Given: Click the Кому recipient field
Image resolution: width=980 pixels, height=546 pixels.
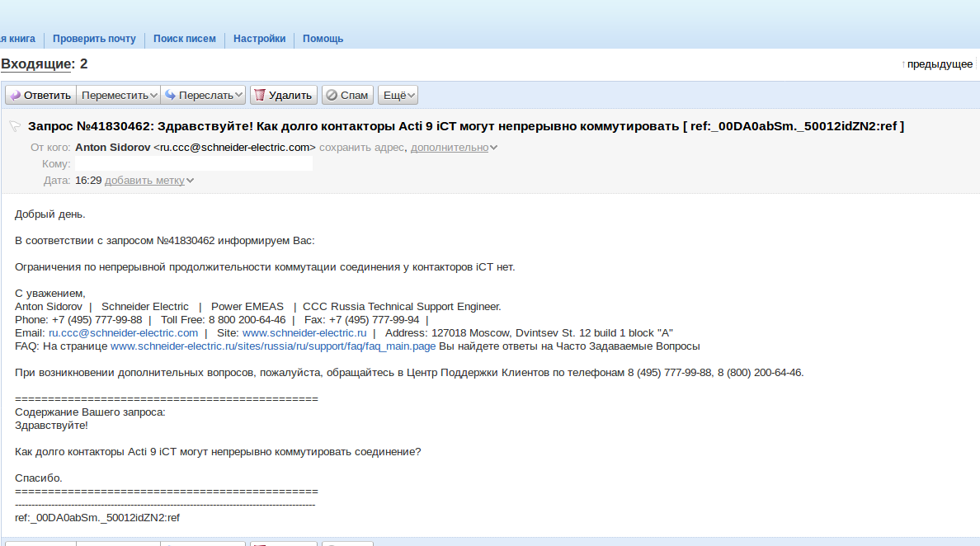Looking at the screenshot, I should pyautogui.click(x=194, y=163).
